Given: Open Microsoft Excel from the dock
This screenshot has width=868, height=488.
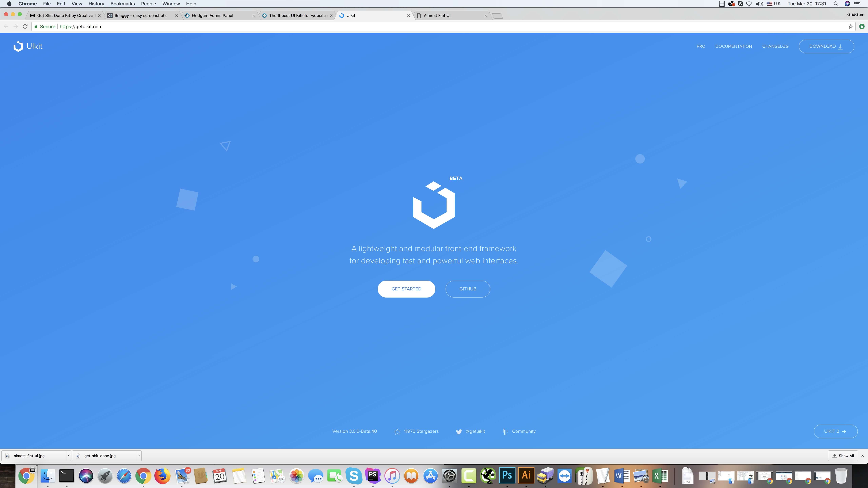Looking at the screenshot, I should click(x=660, y=476).
